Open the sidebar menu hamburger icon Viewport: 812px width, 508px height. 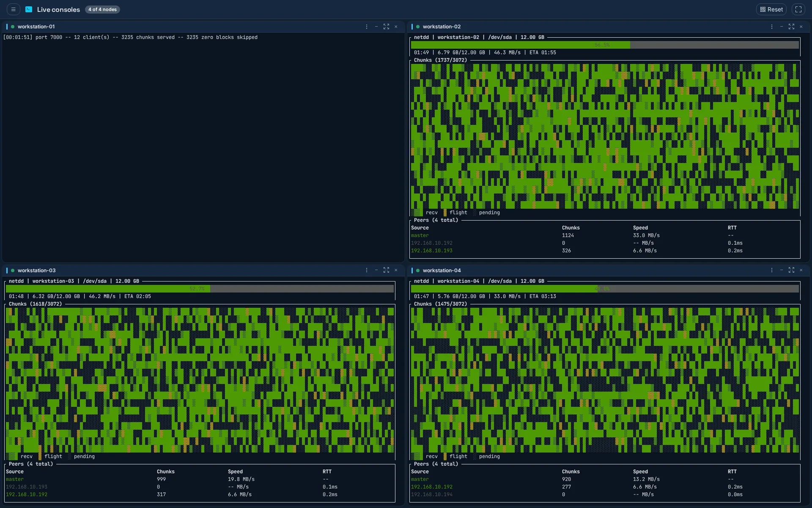(13, 9)
